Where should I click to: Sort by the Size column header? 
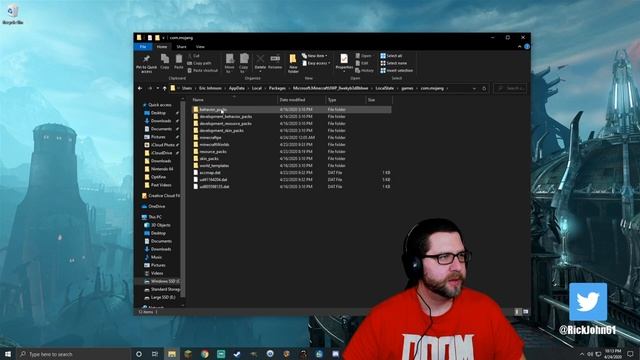379,100
